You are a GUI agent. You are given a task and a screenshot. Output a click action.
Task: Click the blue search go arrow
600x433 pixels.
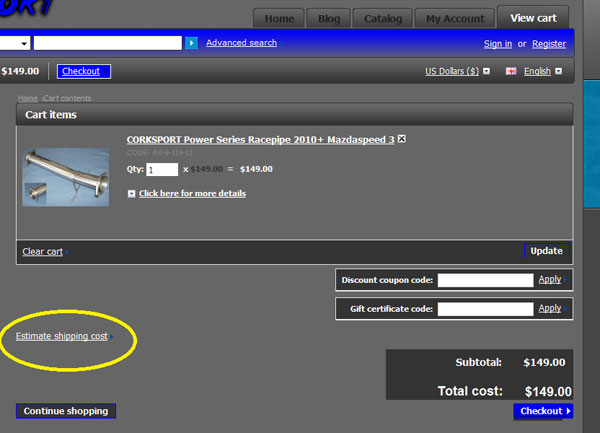191,43
